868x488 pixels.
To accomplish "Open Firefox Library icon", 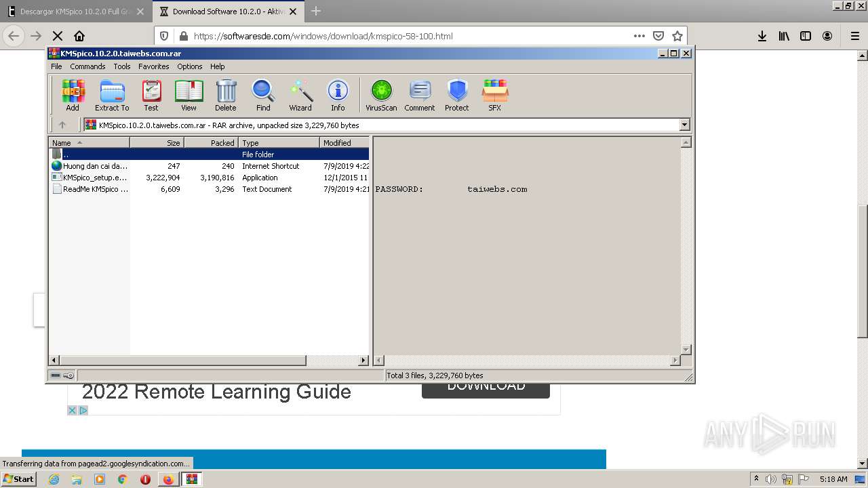I will coord(784,36).
